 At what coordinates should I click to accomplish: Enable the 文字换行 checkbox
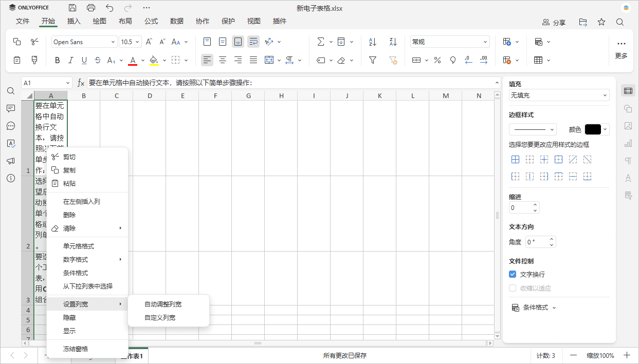[x=513, y=274]
